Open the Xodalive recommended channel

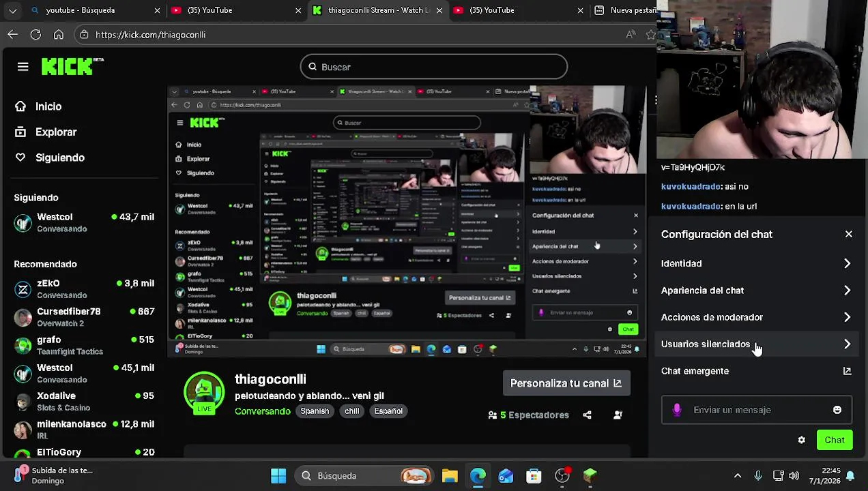point(84,402)
